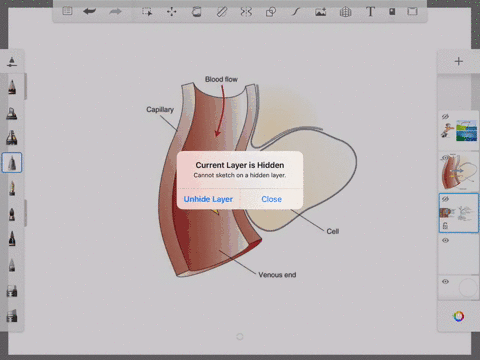Select the capillary diagram layer thumbnail
This screenshot has height=360, width=480.
pos(459,172)
